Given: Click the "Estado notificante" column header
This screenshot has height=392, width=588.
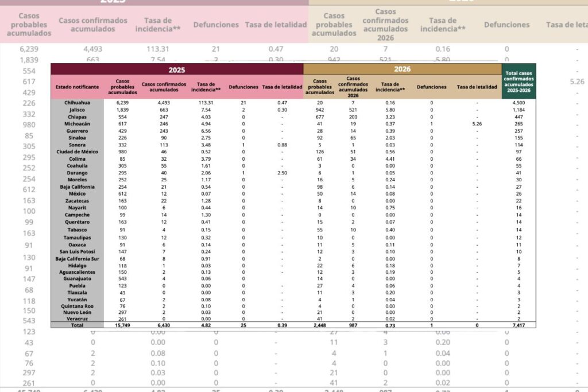Looking at the screenshot, I should pyautogui.click(x=77, y=87).
